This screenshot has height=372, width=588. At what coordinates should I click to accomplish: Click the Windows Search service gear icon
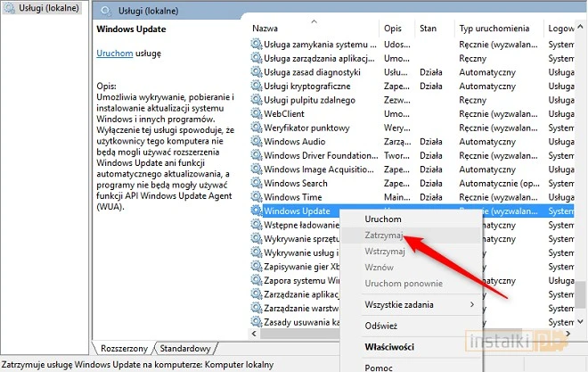[257, 184]
